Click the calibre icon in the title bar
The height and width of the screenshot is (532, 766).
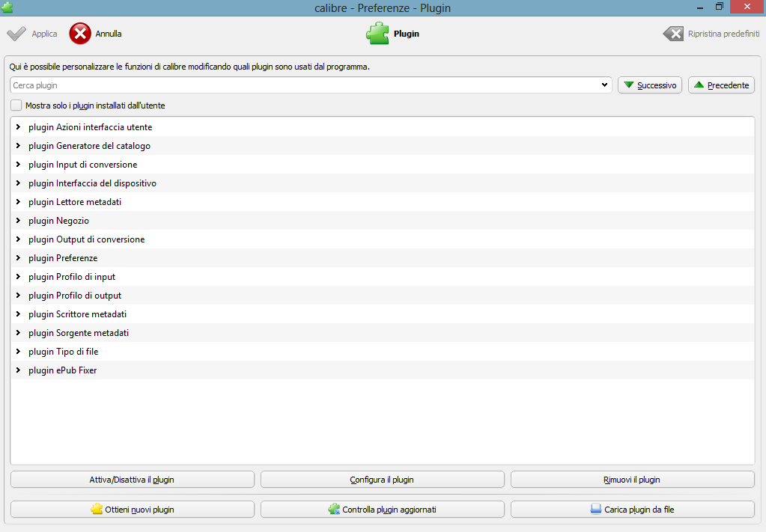point(7,7)
